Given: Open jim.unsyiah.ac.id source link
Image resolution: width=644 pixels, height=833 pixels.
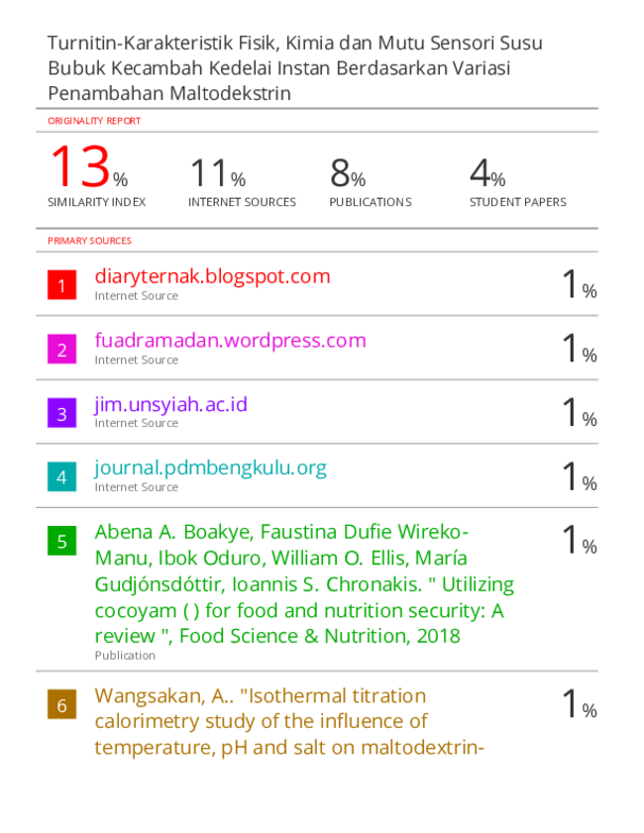Looking at the screenshot, I should (171, 405).
